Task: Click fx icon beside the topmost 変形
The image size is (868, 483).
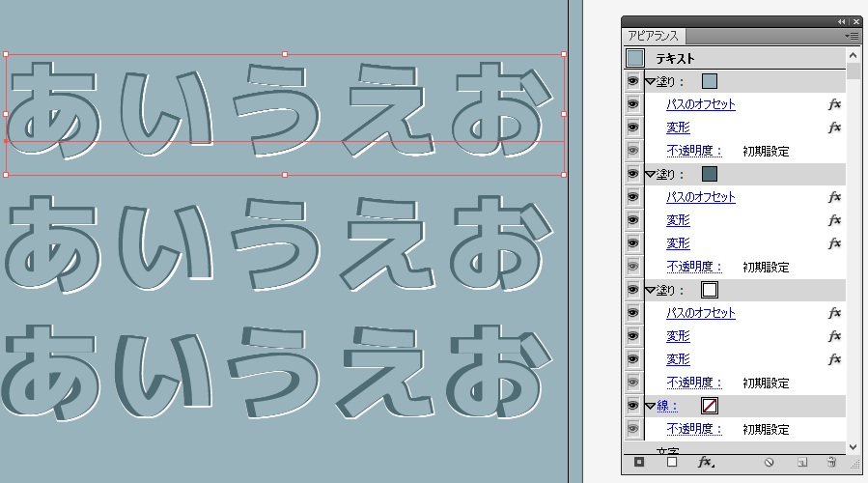Action: tap(834, 128)
